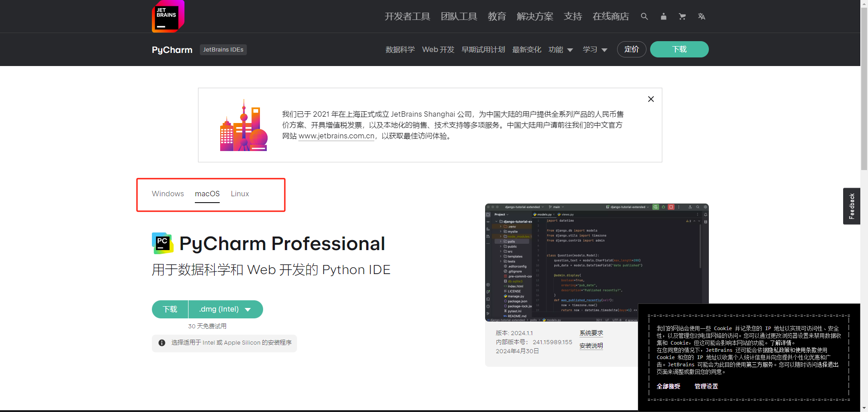Follow the www.jetbrains.com.cn link

tap(336, 136)
